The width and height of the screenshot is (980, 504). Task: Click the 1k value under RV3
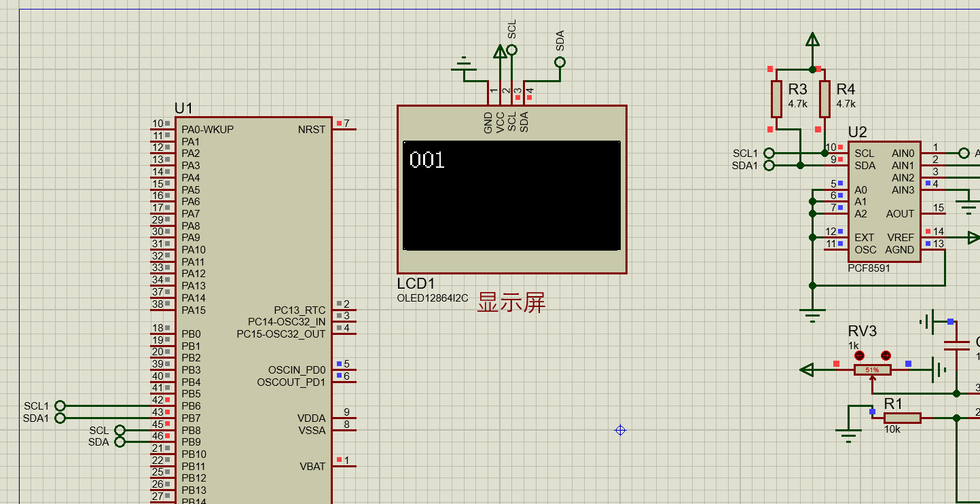coord(853,346)
